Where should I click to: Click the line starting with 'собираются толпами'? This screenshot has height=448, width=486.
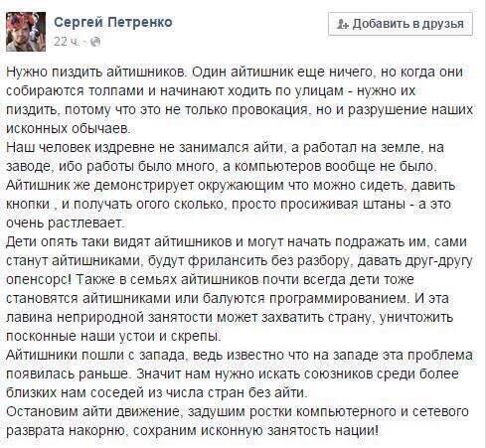pos(211,90)
